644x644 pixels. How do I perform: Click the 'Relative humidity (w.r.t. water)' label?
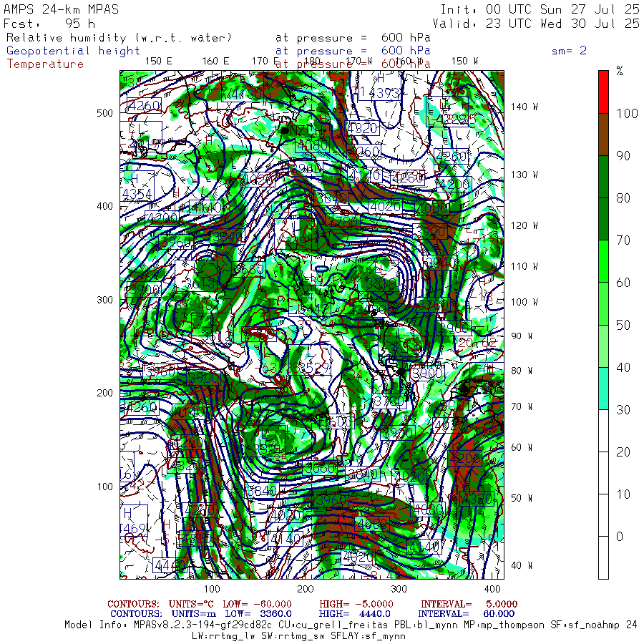119,38
